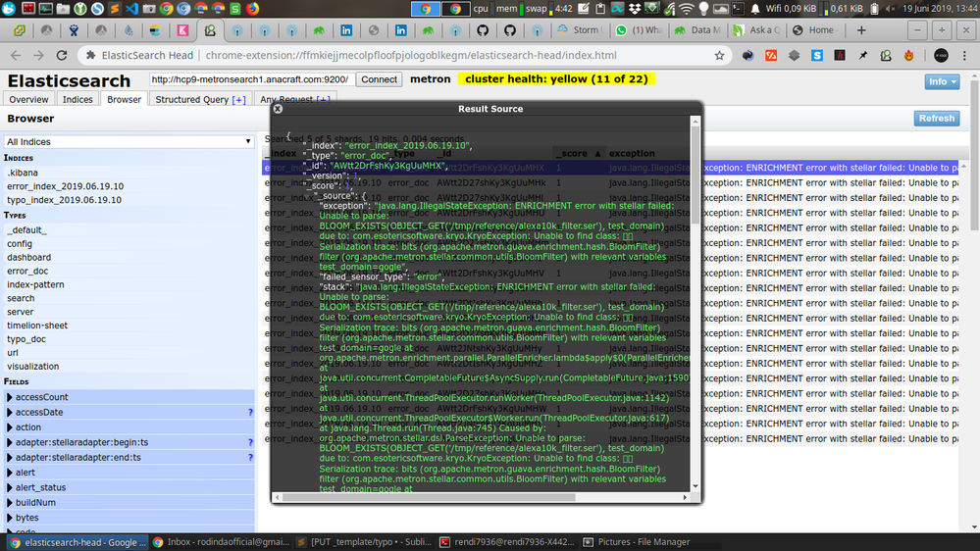Click the dialog's horizontal scrollbar
980x551 pixels.
pos(428,497)
